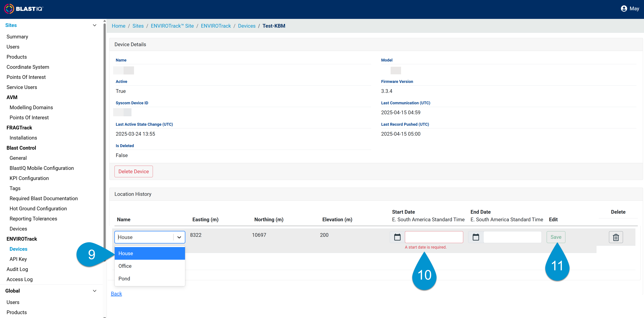Image resolution: width=644 pixels, height=318 pixels.
Task: Click the Back link
Action: tap(116, 294)
